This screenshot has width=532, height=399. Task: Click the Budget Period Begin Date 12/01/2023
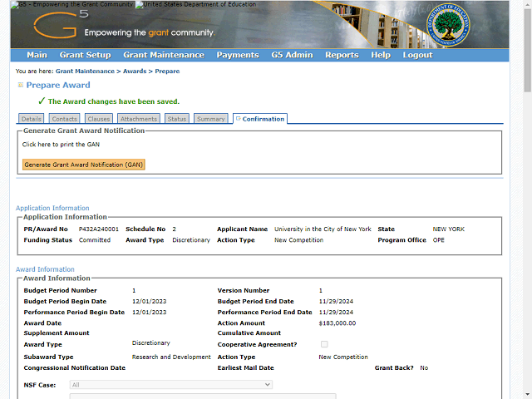(150, 301)
